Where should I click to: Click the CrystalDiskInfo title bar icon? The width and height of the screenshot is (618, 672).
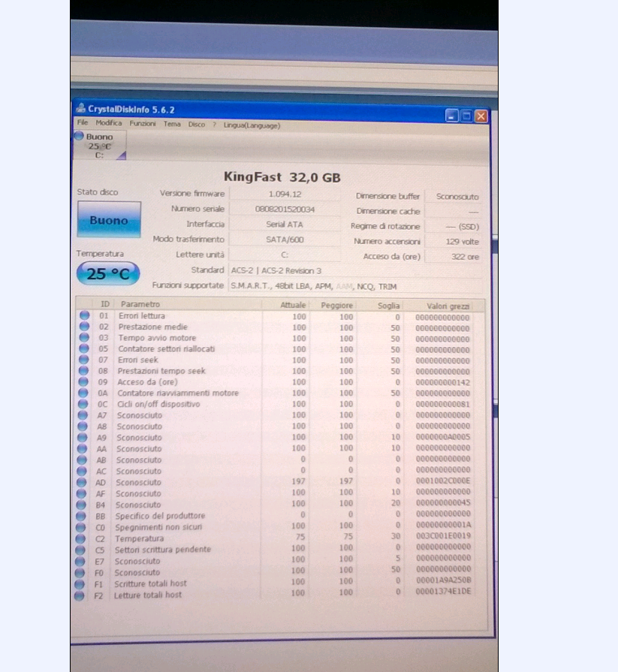[80, 108]
